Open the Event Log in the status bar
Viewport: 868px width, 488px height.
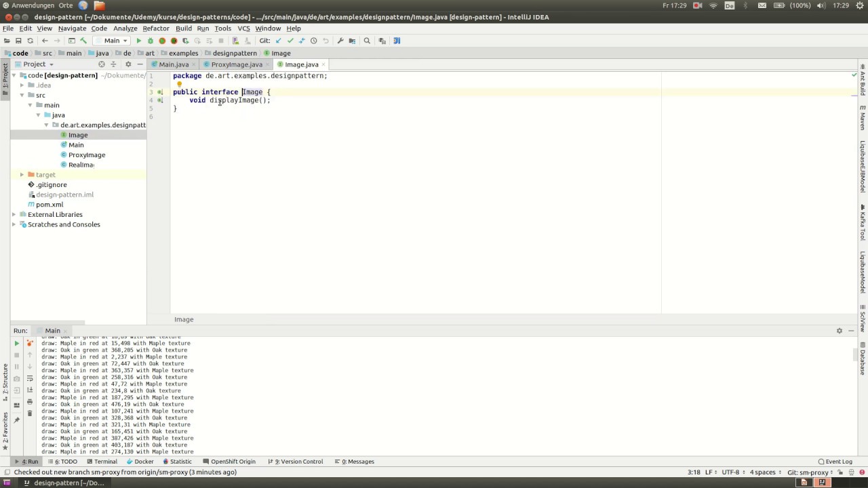point(835,462)
